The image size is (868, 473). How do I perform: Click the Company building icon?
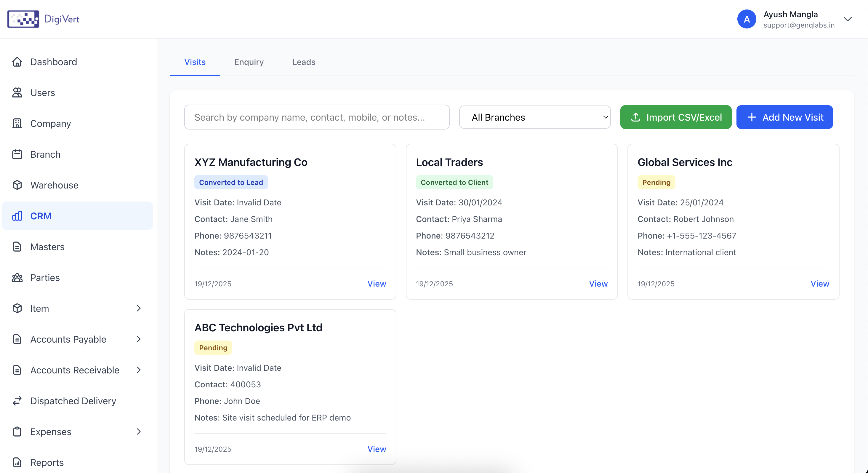click(17, 123)
